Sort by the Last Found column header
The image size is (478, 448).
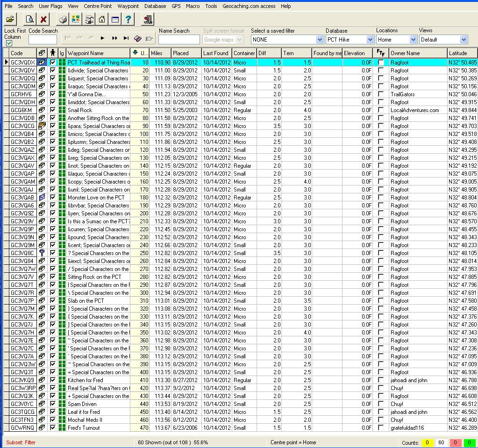(216, 53)
